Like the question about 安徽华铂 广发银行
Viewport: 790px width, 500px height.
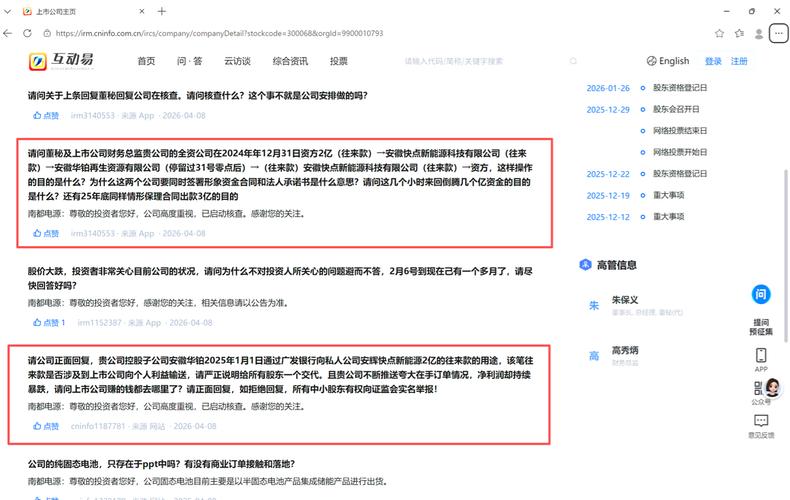click(46, 426)
